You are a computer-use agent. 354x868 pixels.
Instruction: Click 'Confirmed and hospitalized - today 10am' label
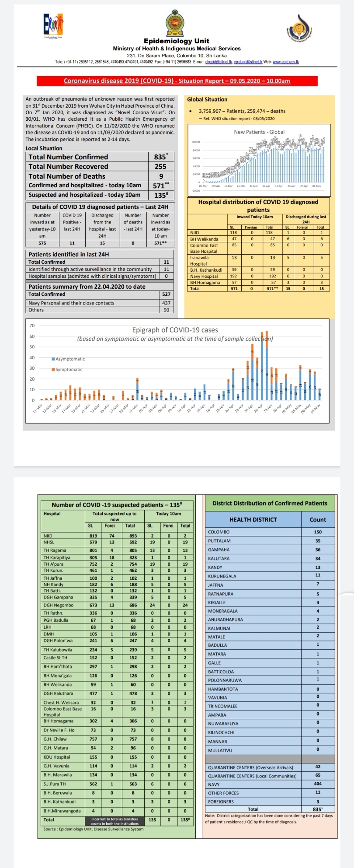pyautogui.click(x=85, y=185)
